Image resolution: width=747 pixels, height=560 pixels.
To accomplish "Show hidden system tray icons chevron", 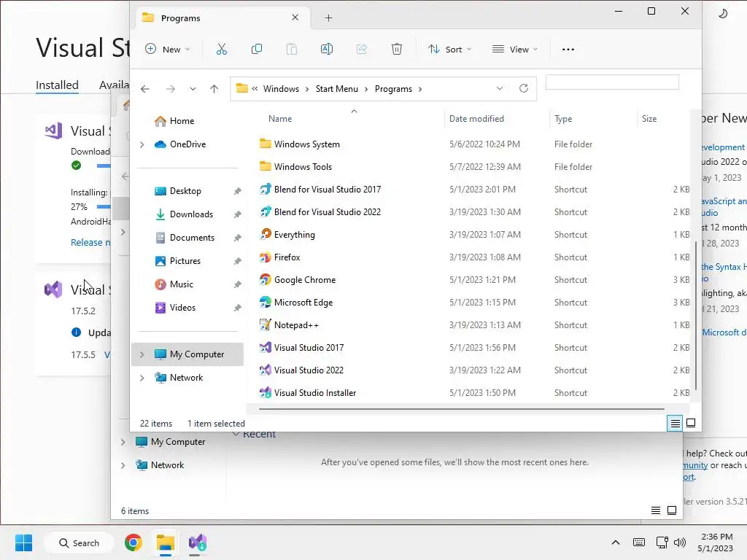I will click(x=616, y=542).
